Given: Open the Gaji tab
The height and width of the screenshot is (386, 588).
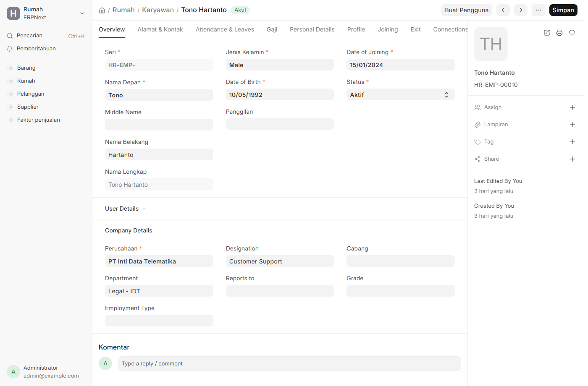Looking at the screenshot, I should 272,29.
